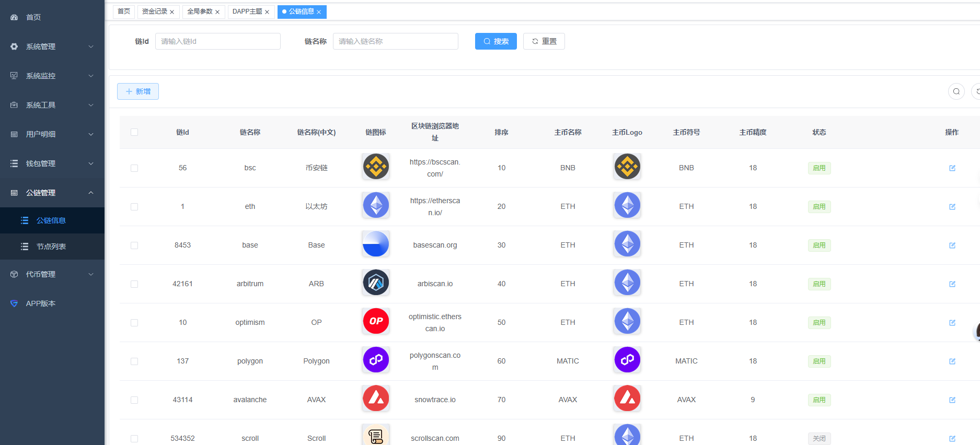Open the optimism chain OP icon
Screen dimensions: 980x445
pyautogui.click(x=376, y=321)
